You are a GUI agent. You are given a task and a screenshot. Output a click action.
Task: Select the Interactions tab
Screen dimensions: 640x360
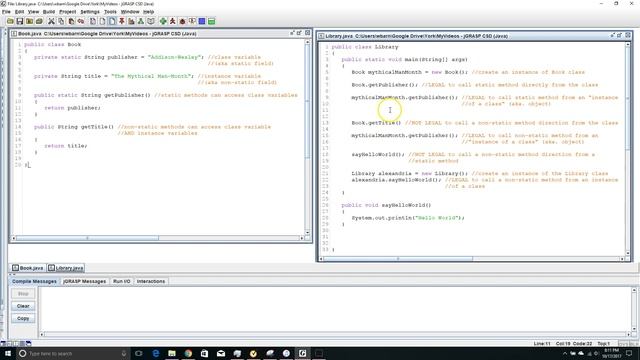[151, 281]
